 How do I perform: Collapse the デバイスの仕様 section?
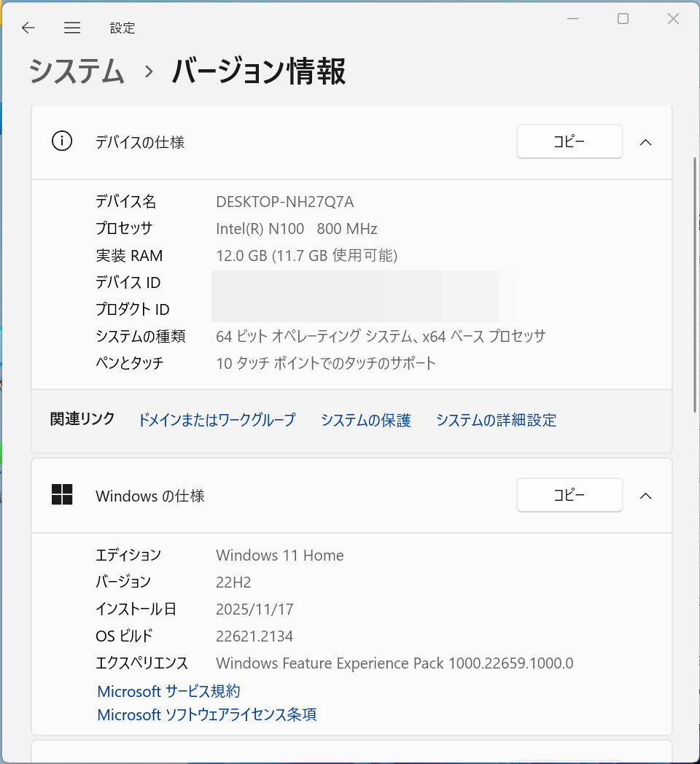[x=646, y=142]
